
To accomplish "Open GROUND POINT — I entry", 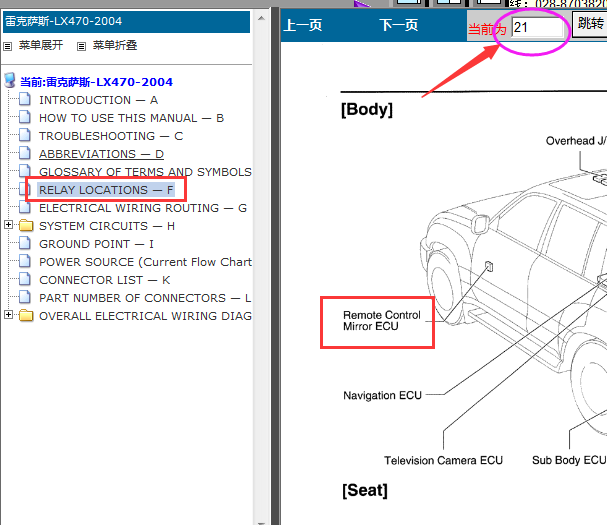I will coord(96,244).
